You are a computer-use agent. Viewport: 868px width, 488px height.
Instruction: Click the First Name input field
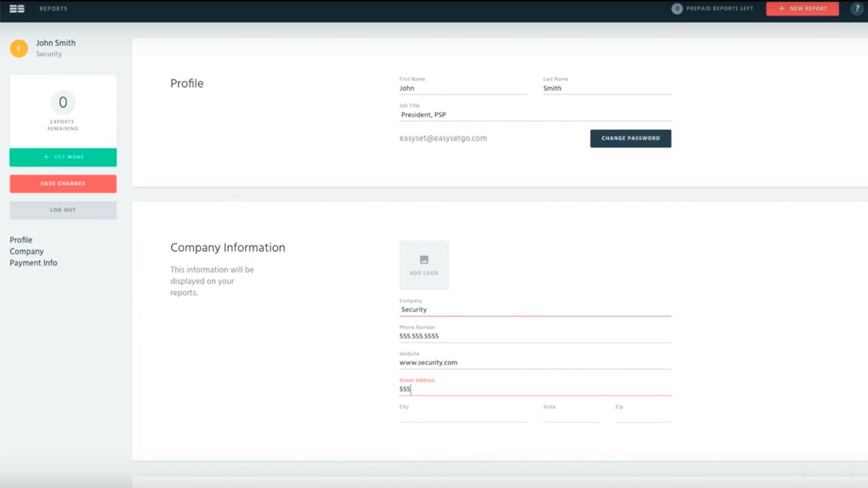click(x=463, y=88)
